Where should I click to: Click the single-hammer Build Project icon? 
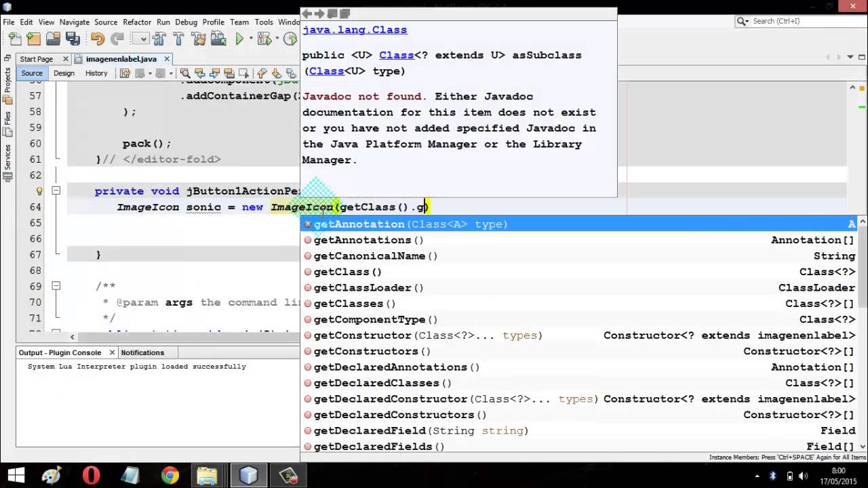point(179,39)
